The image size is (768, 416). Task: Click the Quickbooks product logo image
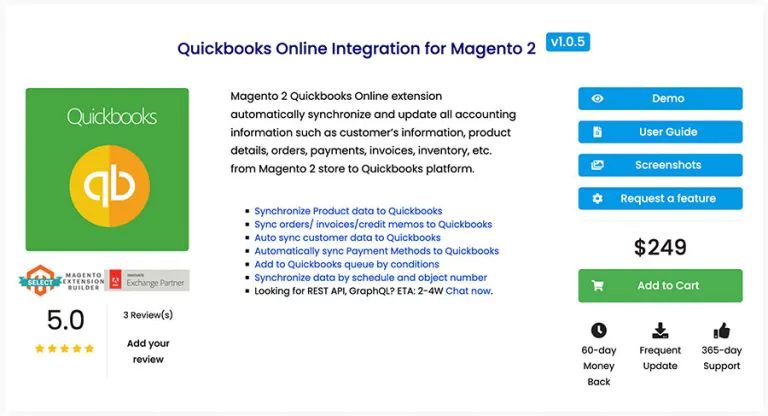pos(107,170)
